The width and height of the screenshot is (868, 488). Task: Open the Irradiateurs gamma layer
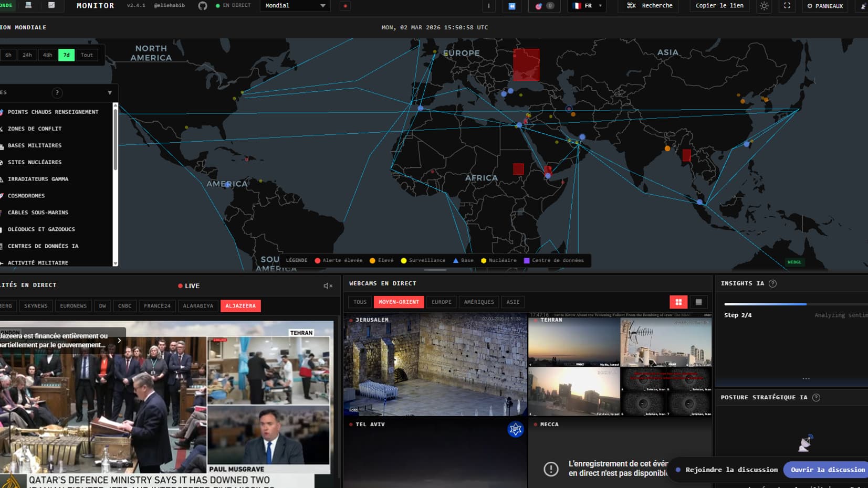pos(38,179)
